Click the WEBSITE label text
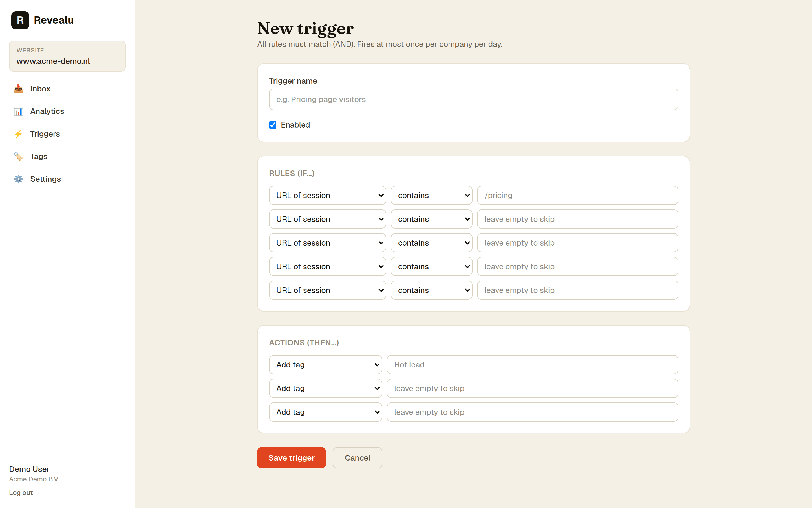 pos(30,51)
